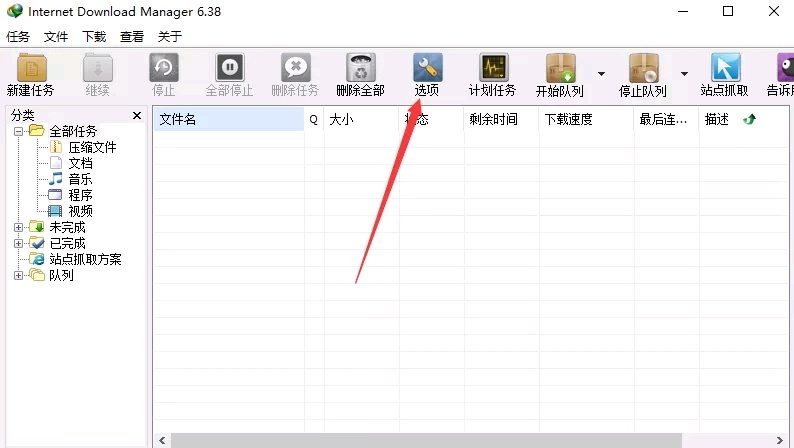Minimize the Internet Download Manager window

tap(683, 11)
